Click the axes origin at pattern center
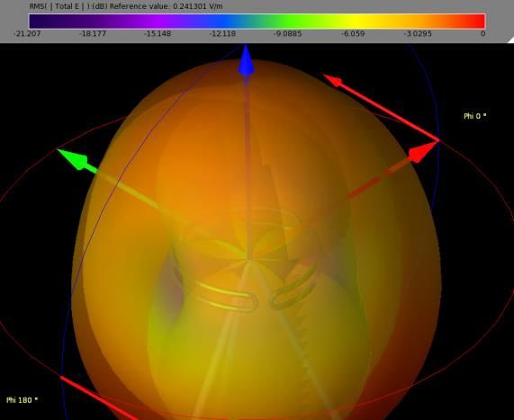The image size is (514, 420). click(248, 260)
